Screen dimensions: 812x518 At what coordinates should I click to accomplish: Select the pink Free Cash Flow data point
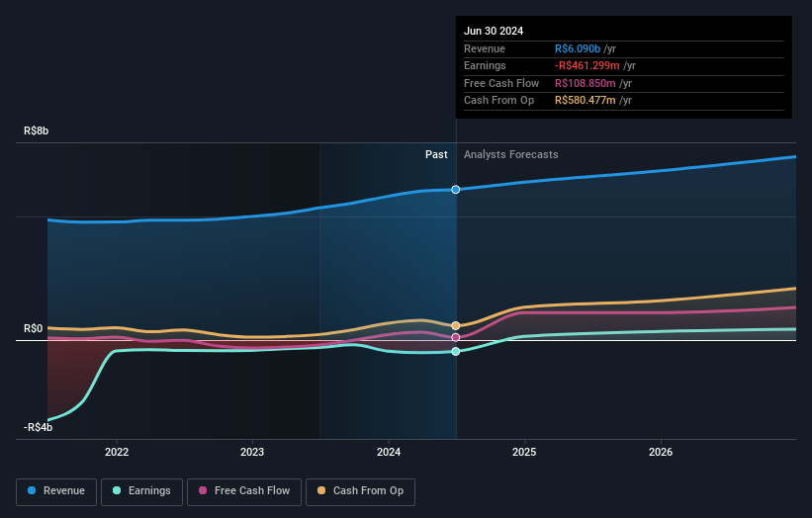456,337
